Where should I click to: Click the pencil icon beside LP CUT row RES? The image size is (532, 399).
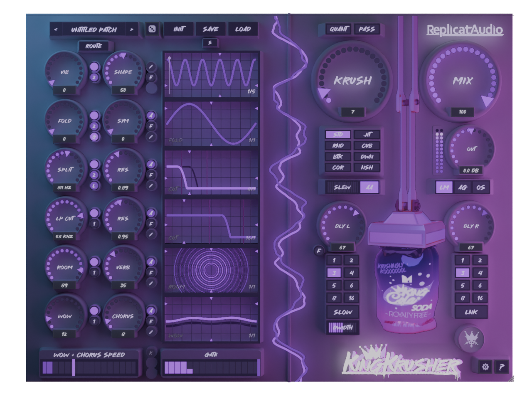151,234
